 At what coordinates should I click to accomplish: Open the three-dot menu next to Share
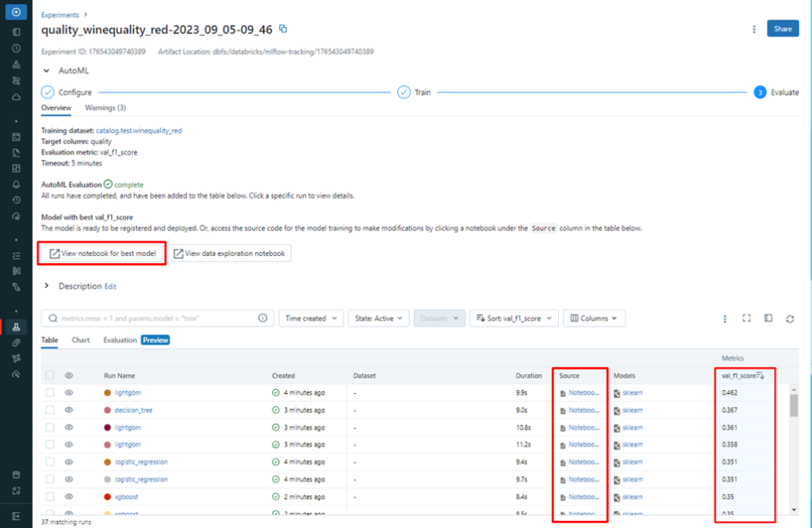click(753, 28)
